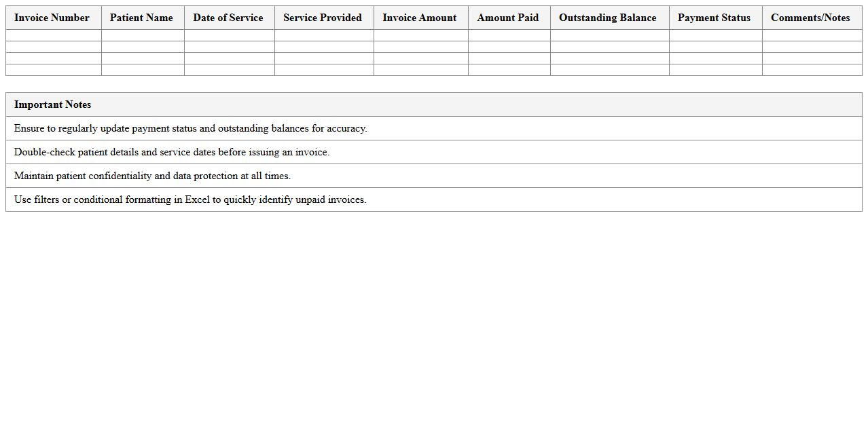Screen dimensions: 868x441
Task: Click the first empty Invoice Number cell
Action: point(52,35)
